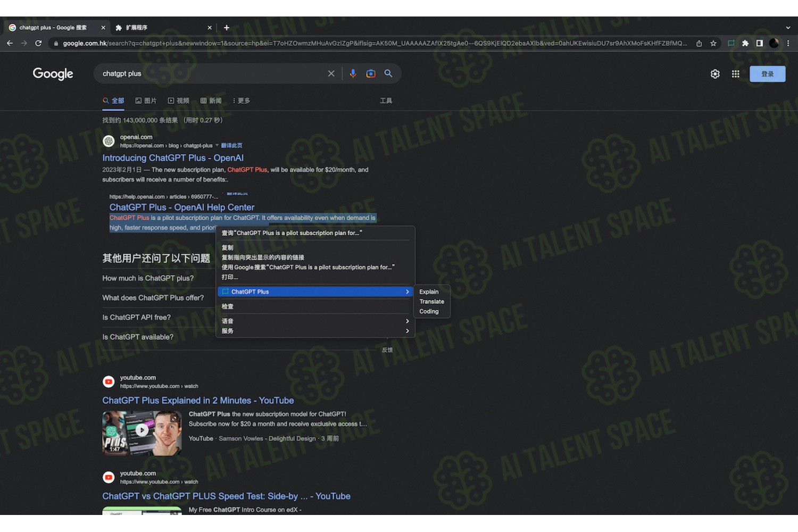Image resolution: width=798 pixels, height=532 pixels.
Task: Open Google settings gear icon
Action: click(x=715, y=74)
